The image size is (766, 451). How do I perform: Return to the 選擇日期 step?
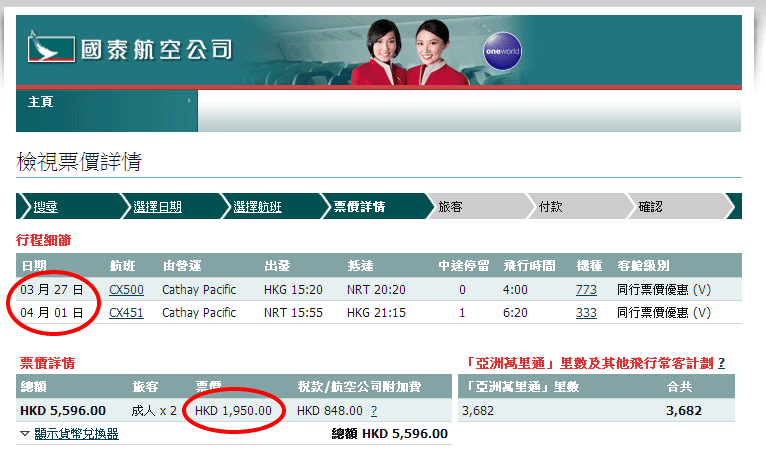158,206
